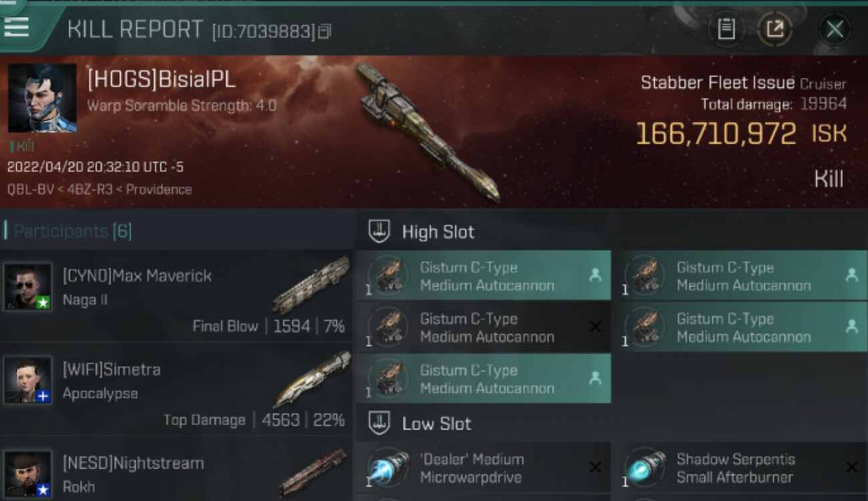Inspect the Stabber Fleet Issue ship image
The image size is (868, 501).
pyautogui.click(x=427, y=132)
